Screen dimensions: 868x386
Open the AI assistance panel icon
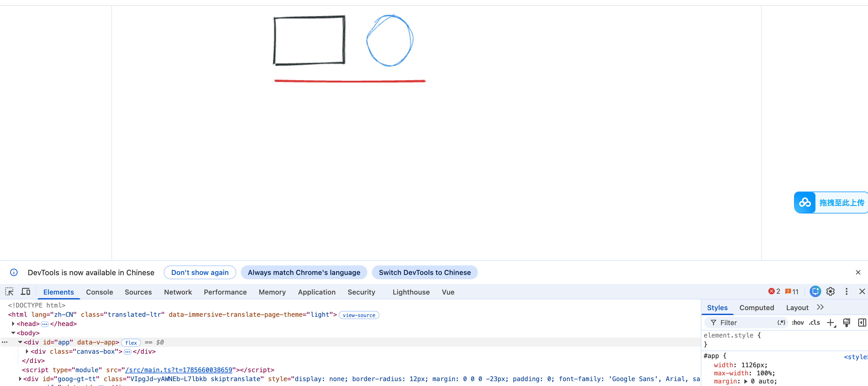tap(815, 291)
